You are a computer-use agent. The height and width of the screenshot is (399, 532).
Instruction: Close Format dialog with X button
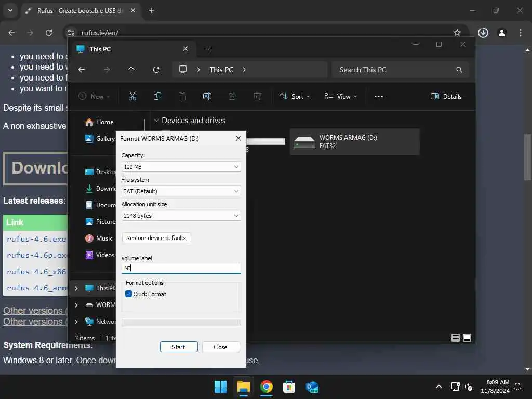(238, 138)
